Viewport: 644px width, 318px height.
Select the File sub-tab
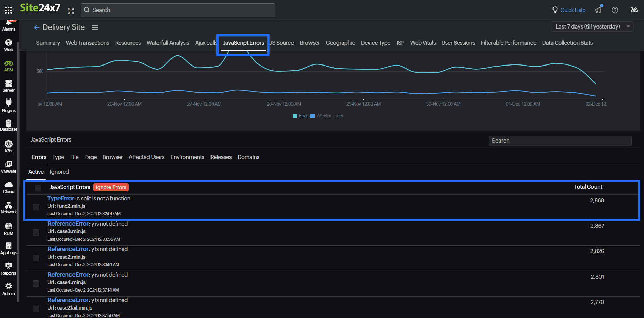74,157
